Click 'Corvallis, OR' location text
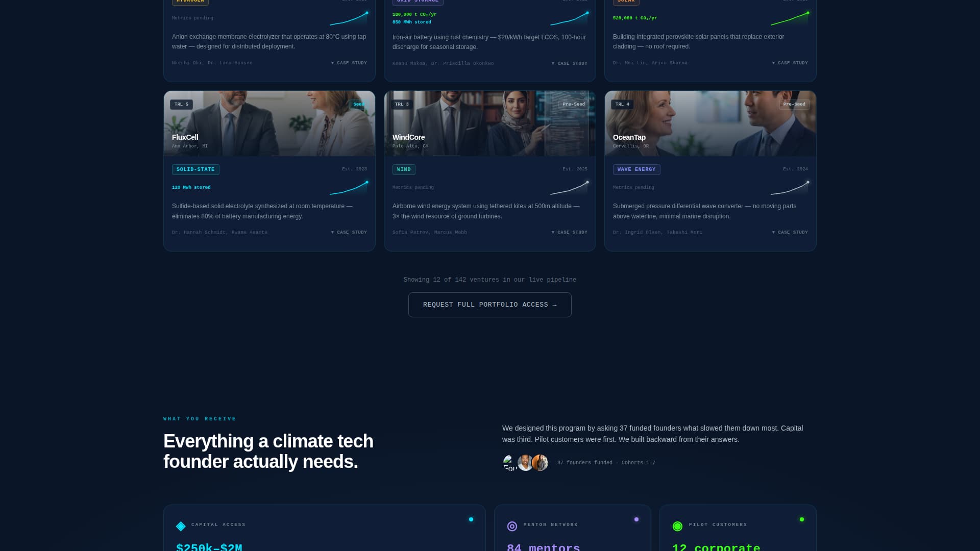The width and height of the screenshot is (980, 551). (631, 146)
